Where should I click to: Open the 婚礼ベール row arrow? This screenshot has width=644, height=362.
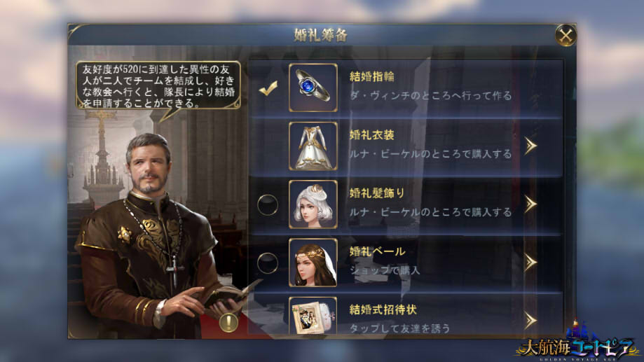[x=530, y=263]
